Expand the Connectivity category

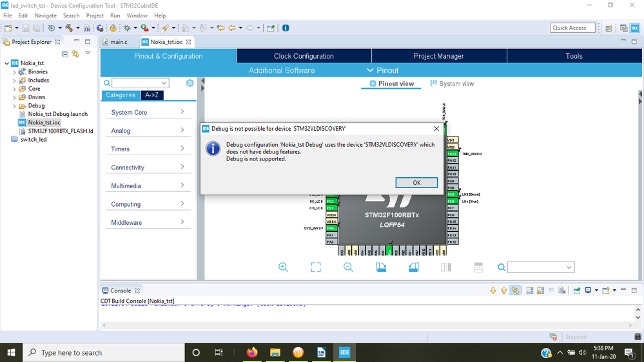(x=148, y=167)
